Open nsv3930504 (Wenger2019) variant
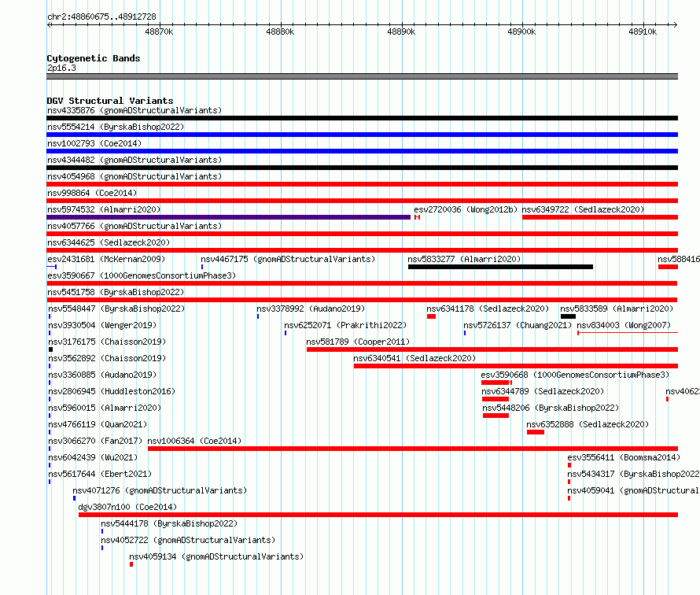Screen dimensions: 700x595 pos(102,325)
